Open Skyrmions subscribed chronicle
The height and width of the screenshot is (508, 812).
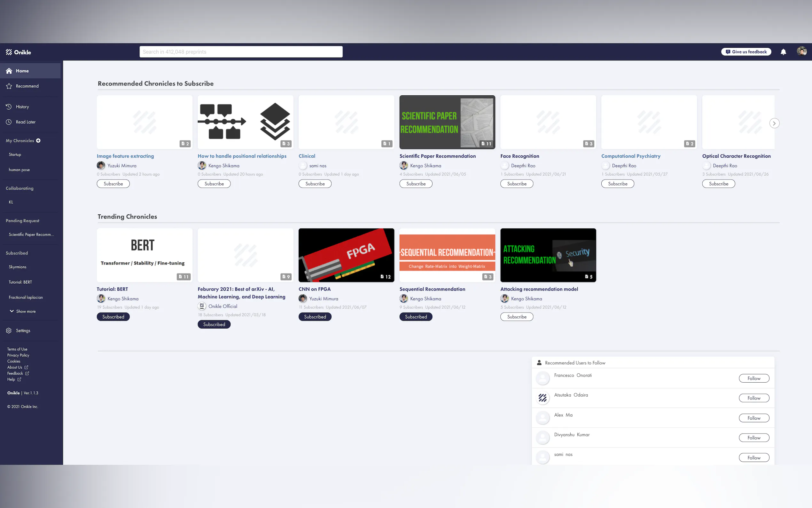pyautogui.click(x=18, y=267)
